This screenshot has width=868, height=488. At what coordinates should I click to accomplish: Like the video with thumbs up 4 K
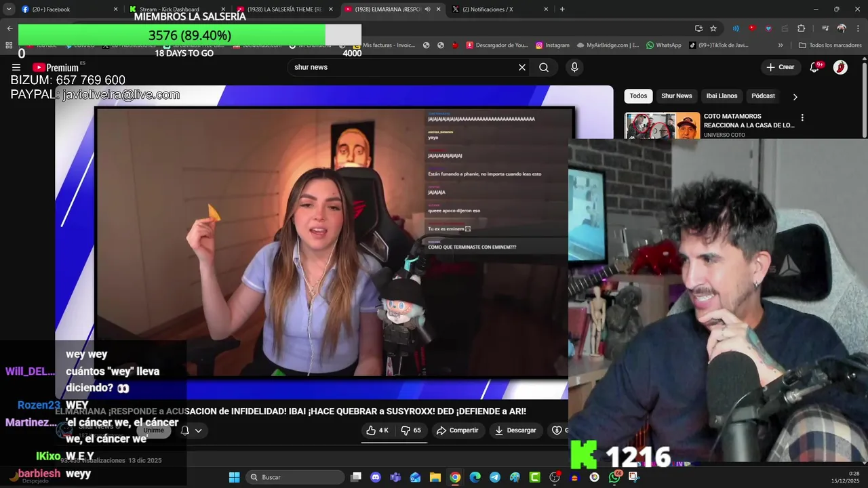pyautogui.click(x=378, y=430)
